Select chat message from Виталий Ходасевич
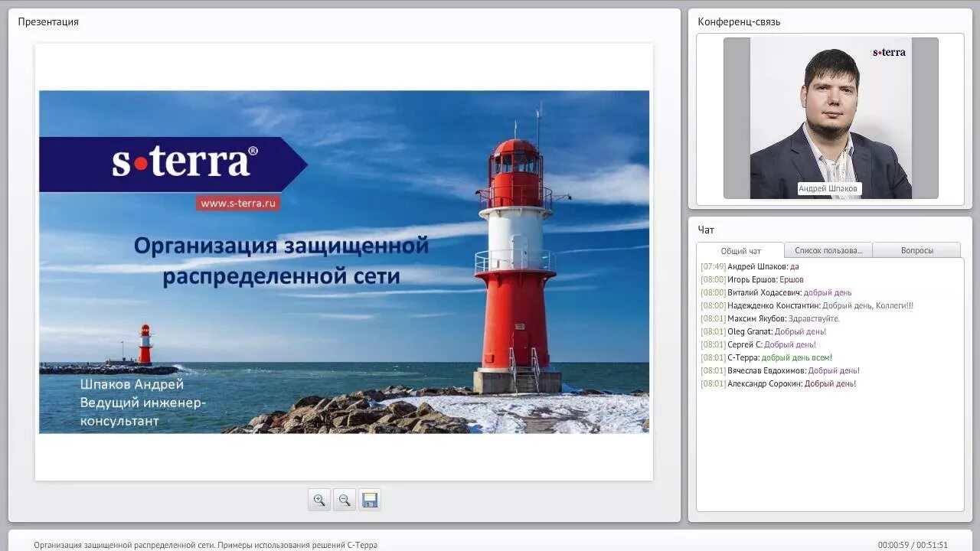This screenshot has width=980, height=551. point(776,292)
